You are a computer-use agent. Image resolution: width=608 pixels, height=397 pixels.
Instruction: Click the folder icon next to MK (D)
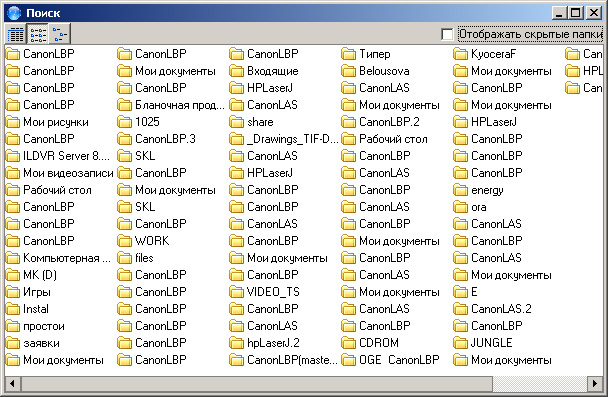12,275
